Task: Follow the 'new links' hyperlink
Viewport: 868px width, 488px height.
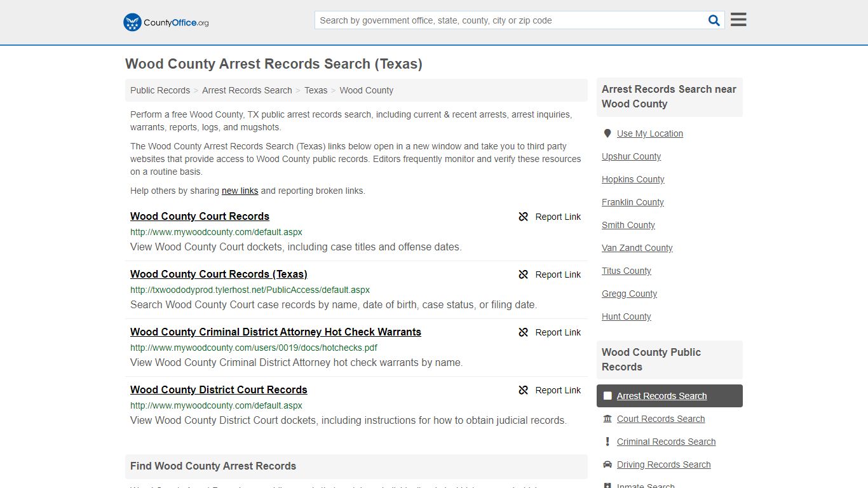Action: point(240,191)
